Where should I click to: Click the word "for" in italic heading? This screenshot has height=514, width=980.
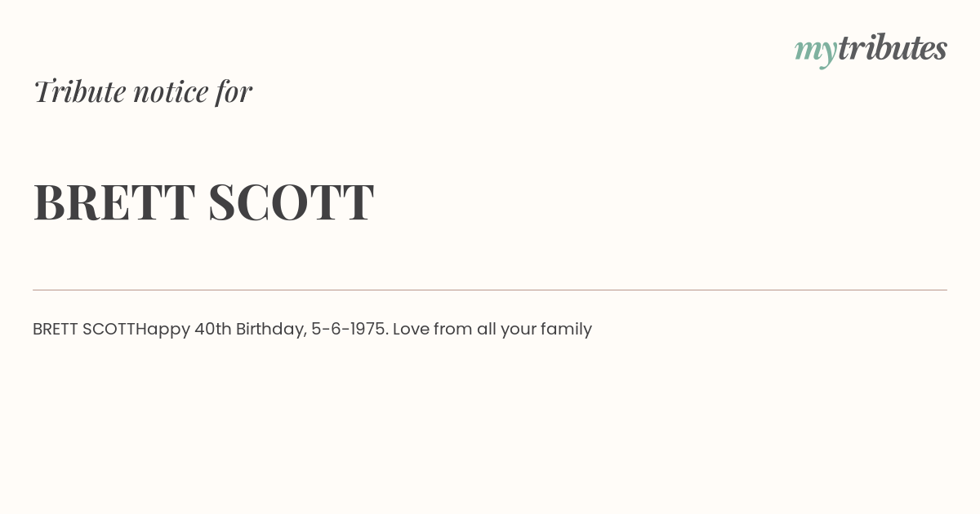(234, 91)
